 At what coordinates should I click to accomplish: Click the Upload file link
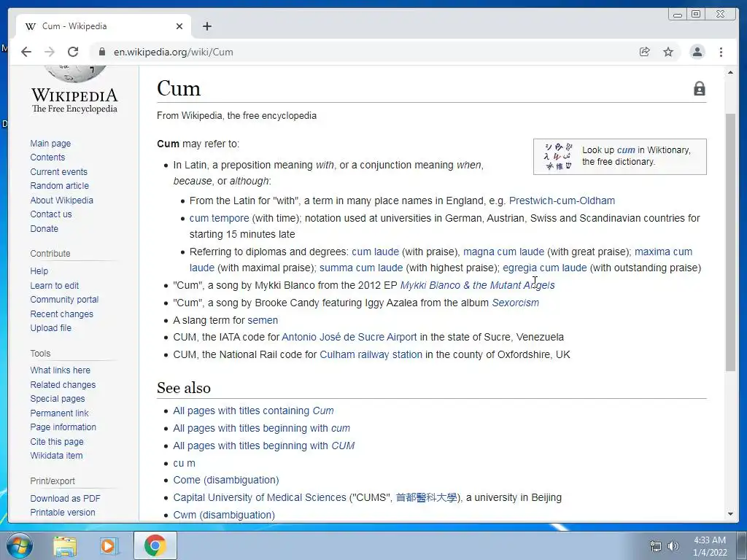50,328
